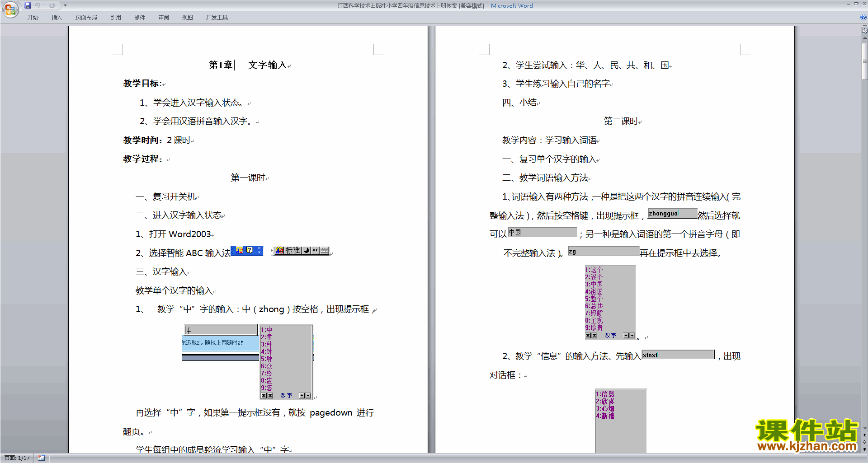Click the text 教学时间: 2课时
This screenshot has height=463, width=868.
pos(157,140)
